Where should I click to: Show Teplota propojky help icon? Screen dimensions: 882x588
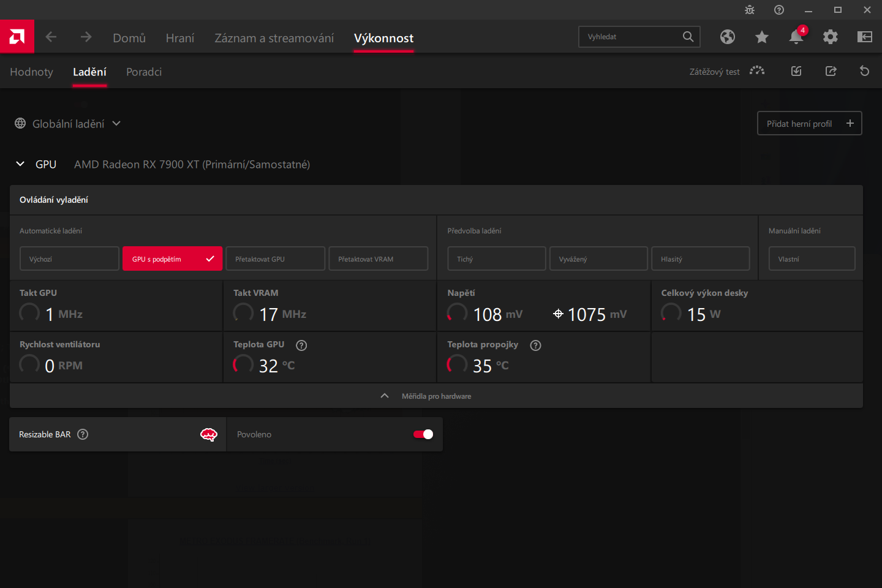point(536,345)
